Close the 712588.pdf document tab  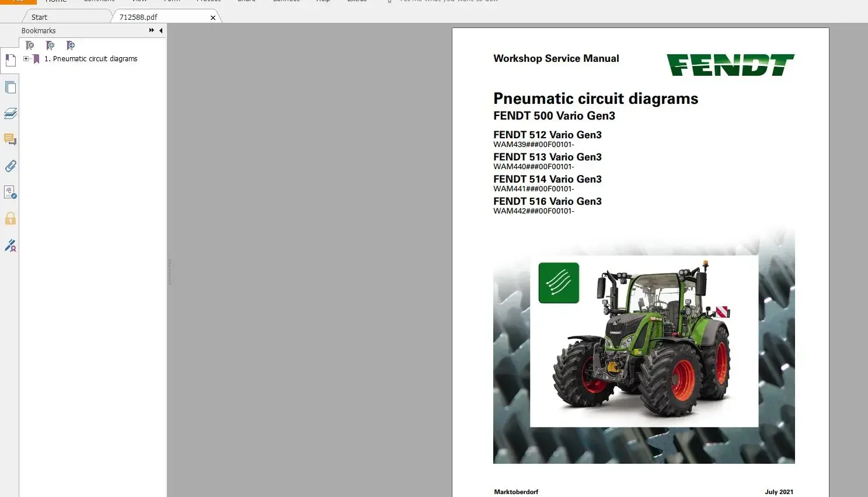pos(213,17)
